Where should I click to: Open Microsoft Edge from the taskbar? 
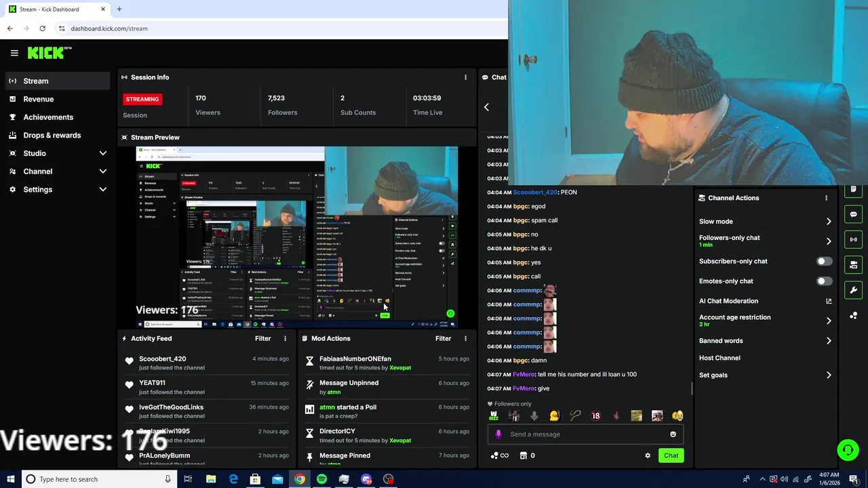[x=233, y=479]
